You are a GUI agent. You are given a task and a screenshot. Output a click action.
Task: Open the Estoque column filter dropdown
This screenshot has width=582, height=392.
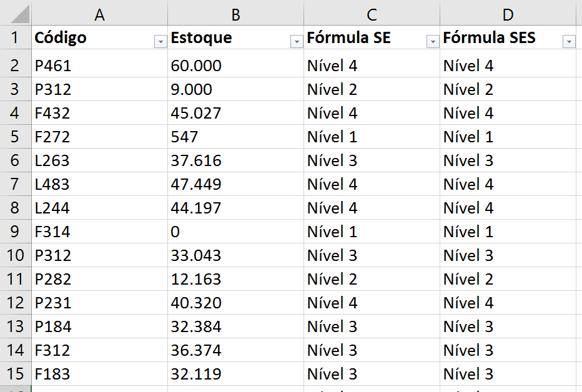297,42
